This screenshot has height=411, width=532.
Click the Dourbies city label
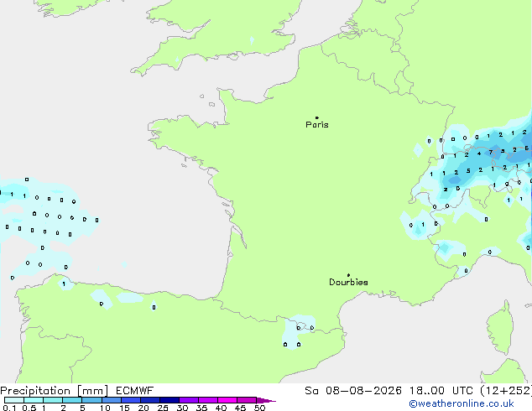tap(348, 282)
